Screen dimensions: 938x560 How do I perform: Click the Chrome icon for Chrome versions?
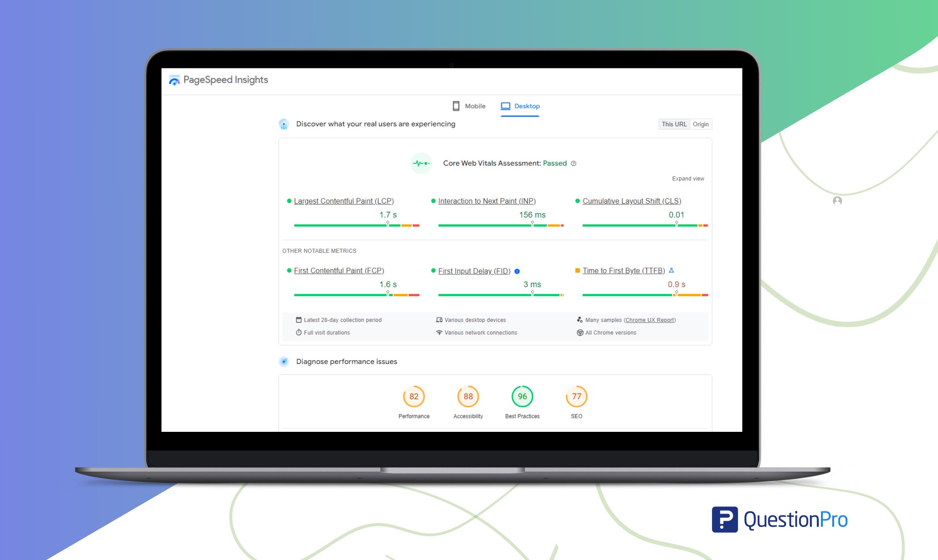pyautogui.click(x=580, y=333)
